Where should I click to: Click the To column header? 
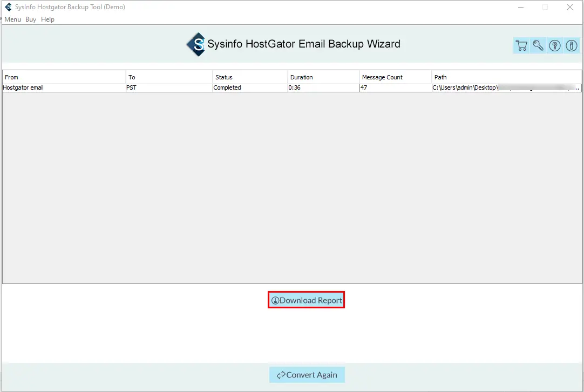click(x=169, y=77)
